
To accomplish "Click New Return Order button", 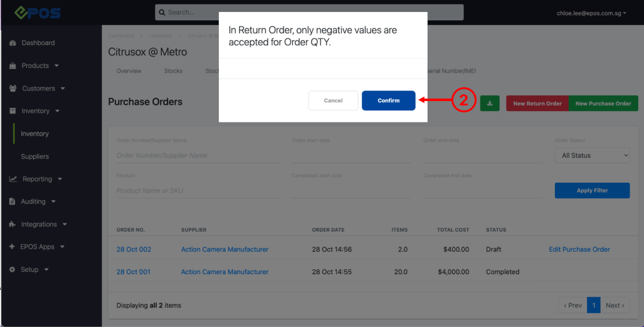I will pos(537,103).
